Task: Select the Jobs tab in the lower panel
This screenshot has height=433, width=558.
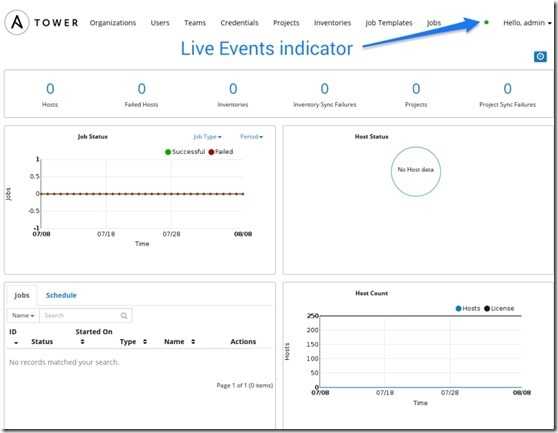Action: [22, 295]
